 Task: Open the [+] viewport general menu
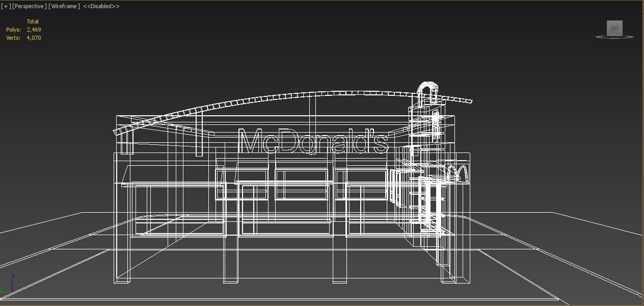6,6
